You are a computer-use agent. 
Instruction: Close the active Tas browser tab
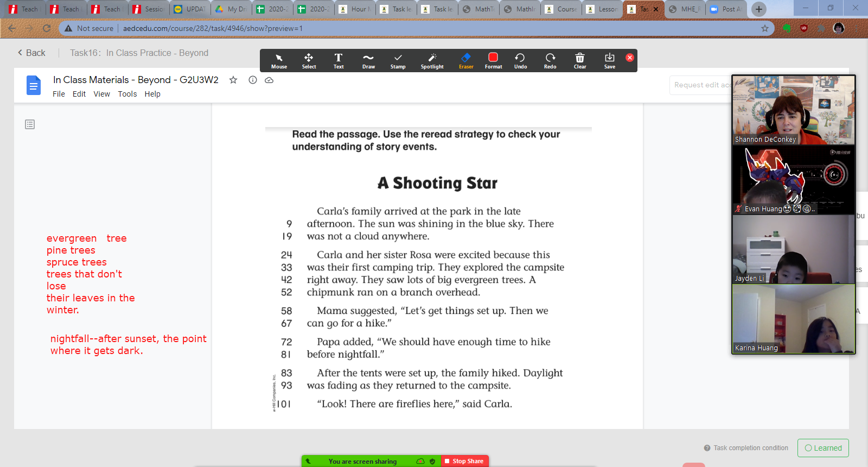[656, 9]
